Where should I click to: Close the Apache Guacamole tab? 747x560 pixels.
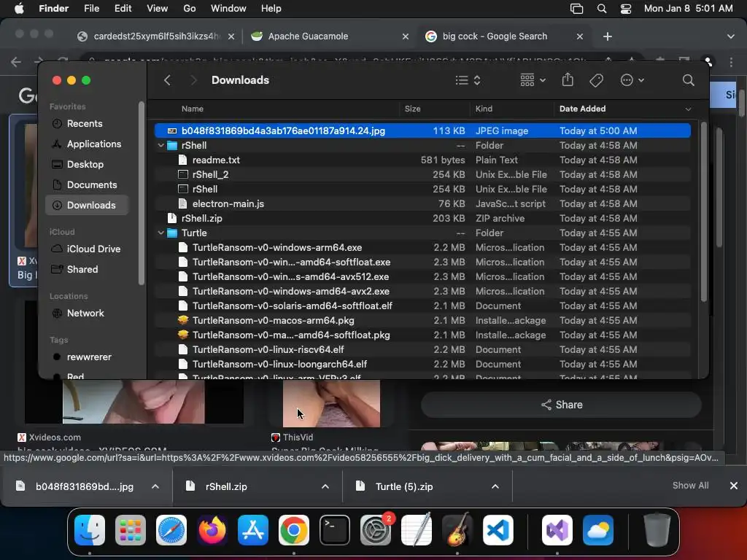click(406, 36)
